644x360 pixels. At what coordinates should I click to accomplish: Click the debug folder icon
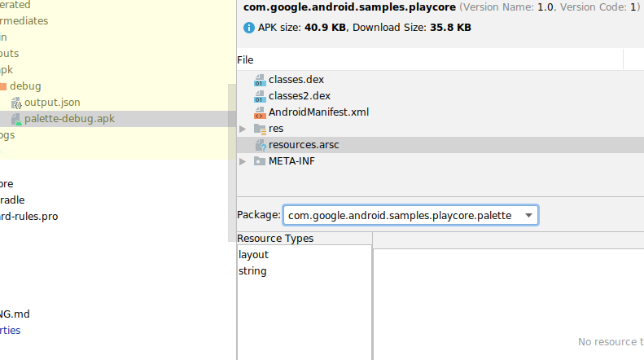(2, 86)
